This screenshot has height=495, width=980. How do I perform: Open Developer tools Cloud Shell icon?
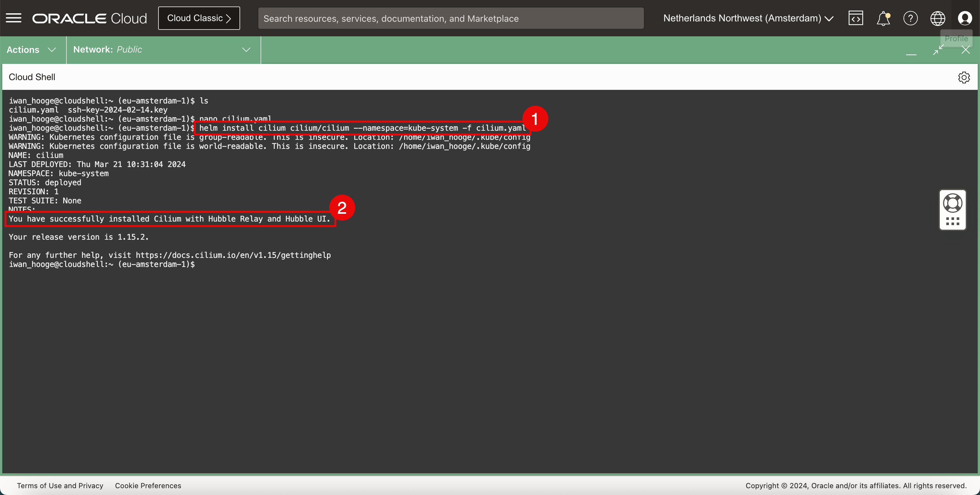(x=856, y=18)
